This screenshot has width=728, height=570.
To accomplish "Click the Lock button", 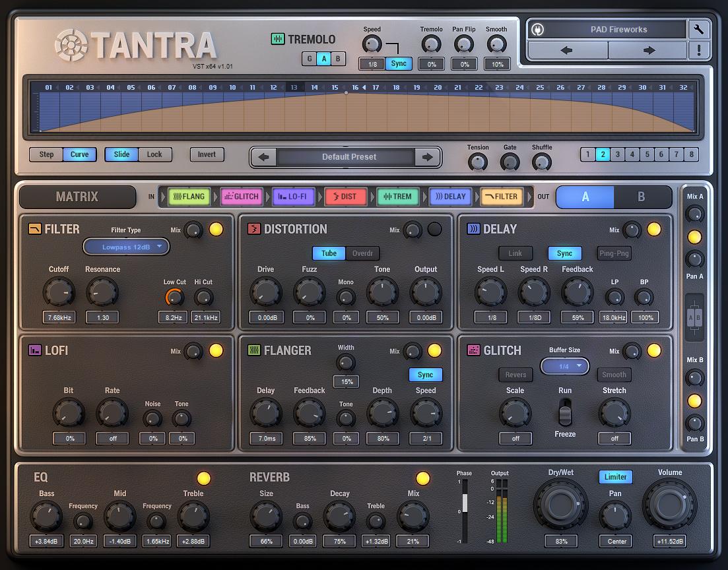I will (154, 154).
